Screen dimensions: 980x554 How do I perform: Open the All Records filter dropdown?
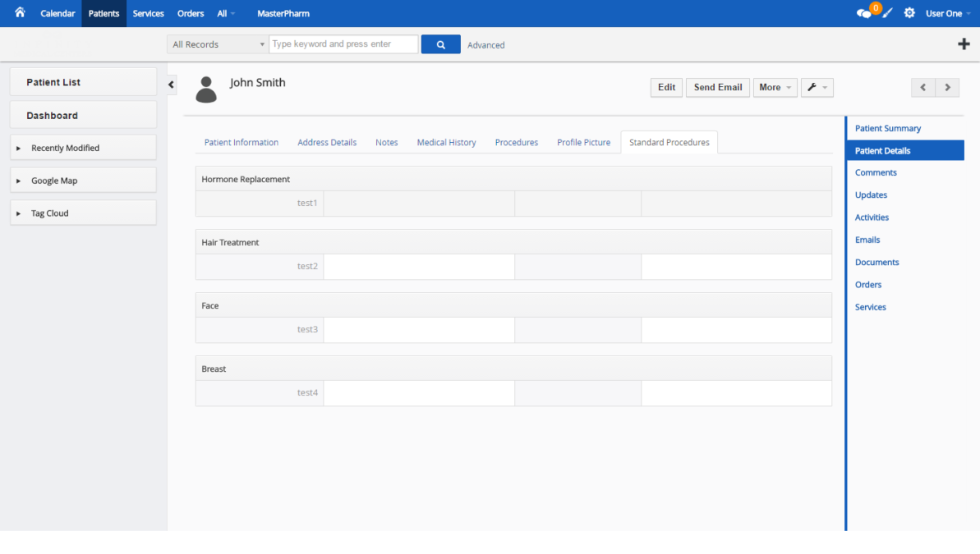[x=216, y=43]
